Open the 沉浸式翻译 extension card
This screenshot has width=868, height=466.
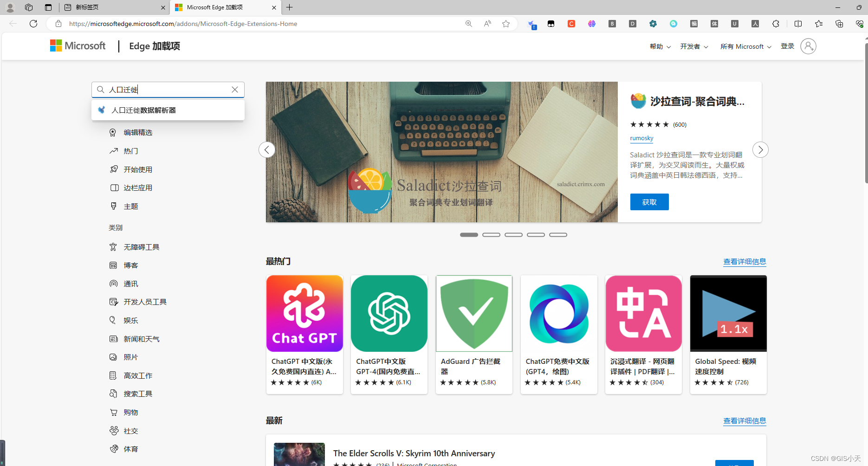pyautogui.click(x=643, y=335)
